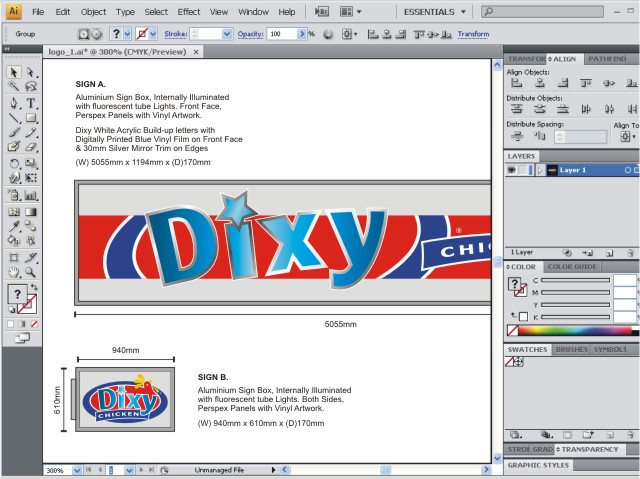This screenshot has height=479, width=640.
Task: Click the Unmanaged File status arrow
Action: tap(273, 470)
